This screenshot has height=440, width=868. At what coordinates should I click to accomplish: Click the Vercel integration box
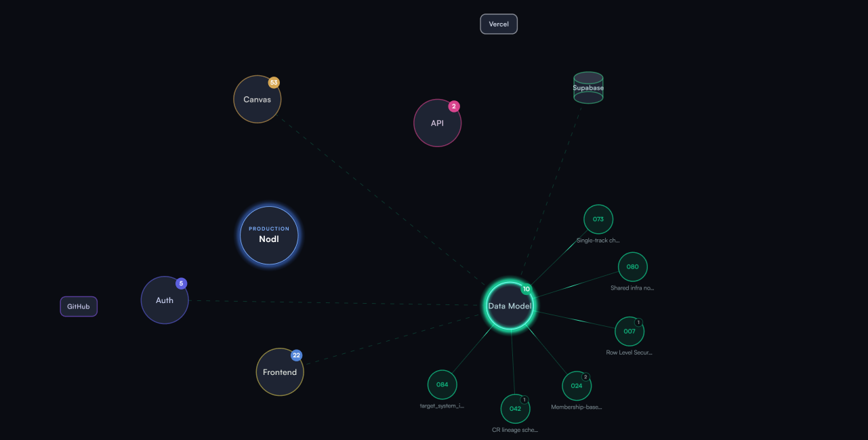point(499,24)
